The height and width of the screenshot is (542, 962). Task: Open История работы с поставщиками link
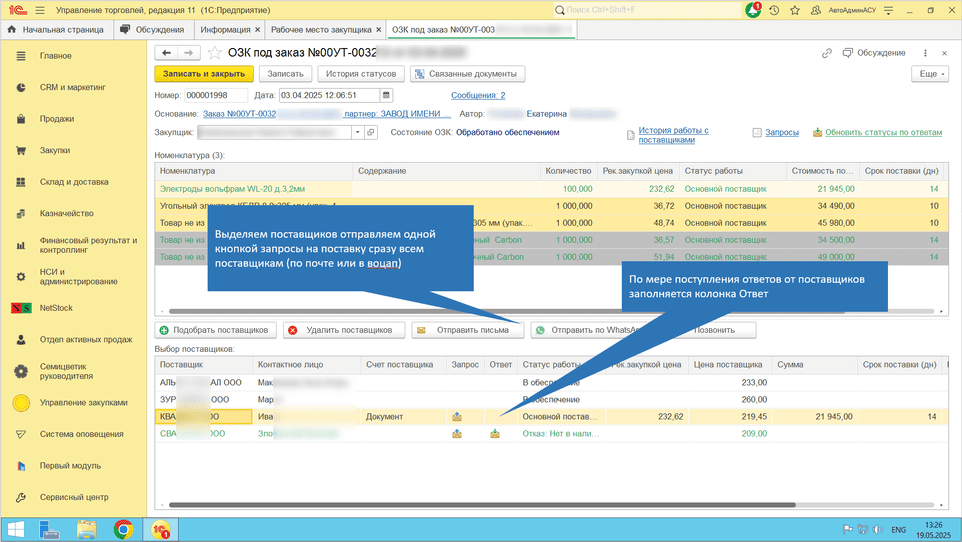point(673,135)
